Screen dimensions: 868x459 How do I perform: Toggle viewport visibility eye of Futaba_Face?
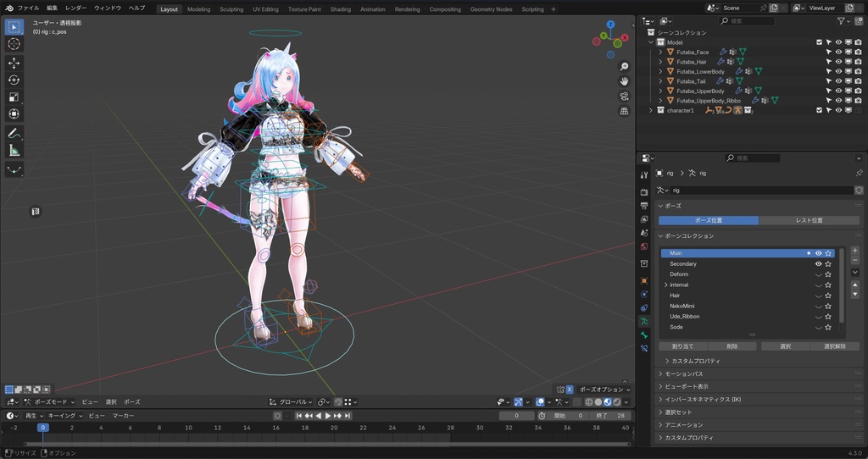[x=838, y=53]
